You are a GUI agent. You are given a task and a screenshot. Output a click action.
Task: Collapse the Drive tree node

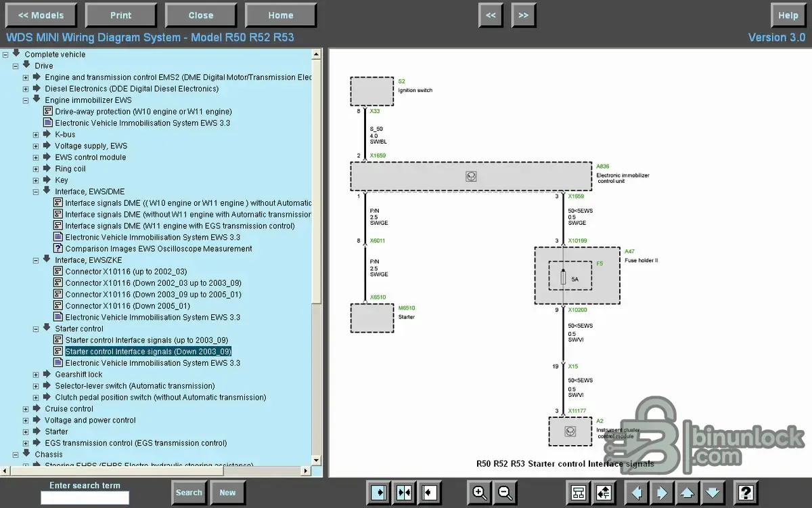16,66
